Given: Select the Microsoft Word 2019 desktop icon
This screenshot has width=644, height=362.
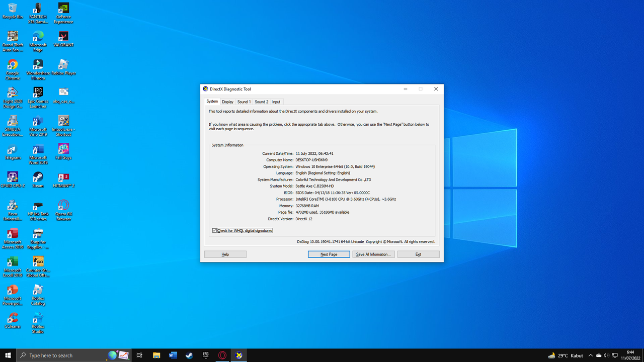Looking at the screenshot, I should 38,154.
